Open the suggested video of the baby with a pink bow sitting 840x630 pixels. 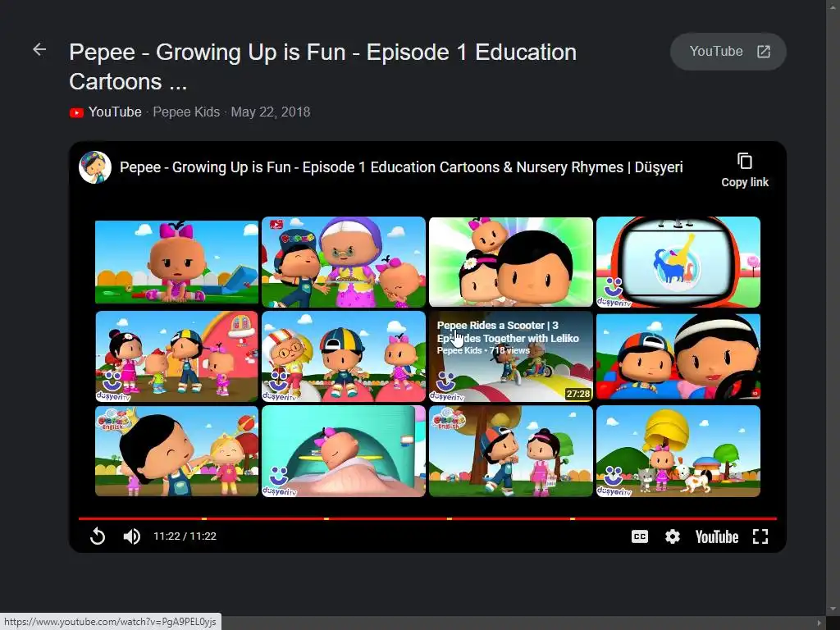(177, 262)
